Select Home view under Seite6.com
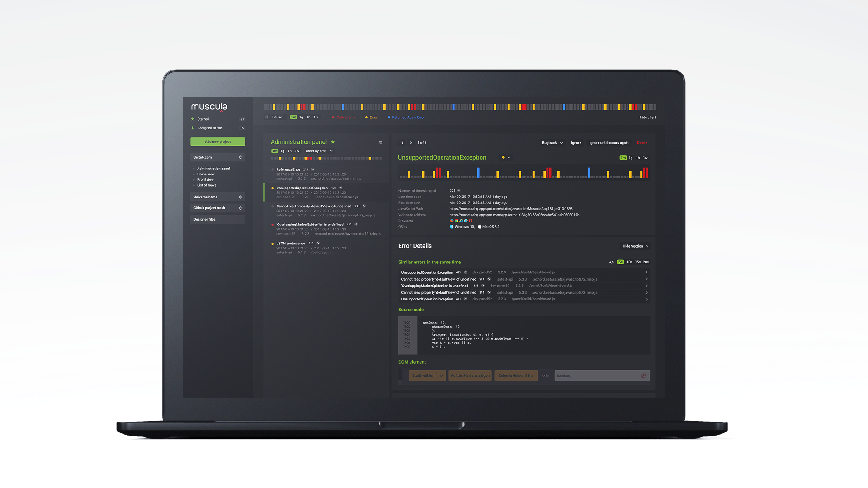868x488 pixels. point(206,174)
